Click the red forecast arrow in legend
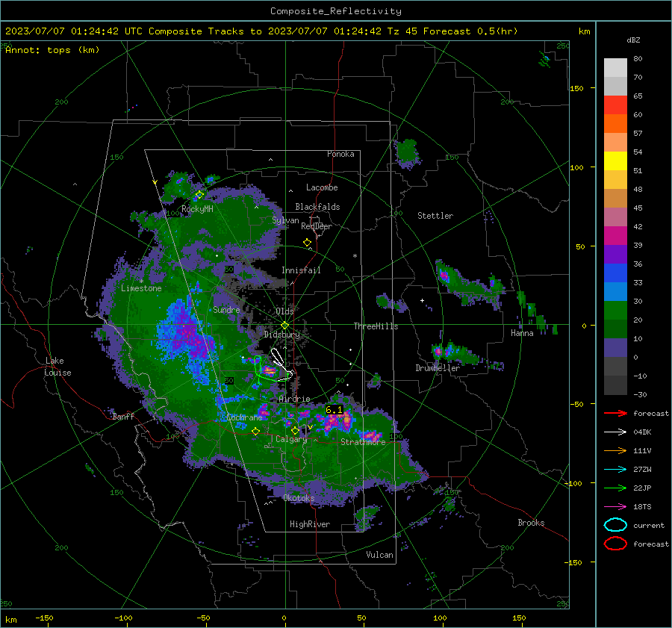672x628 pixels. (x=615, y=413)
